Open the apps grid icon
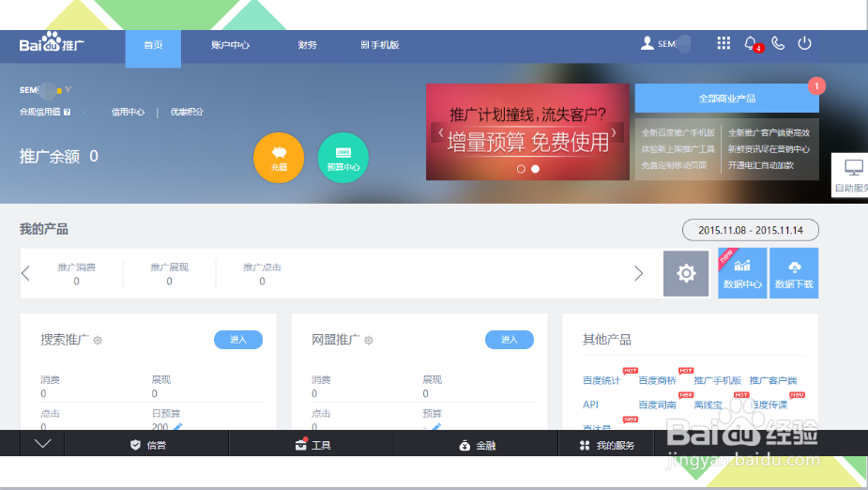Screen dimensions: 868x490 coord(723,43)
